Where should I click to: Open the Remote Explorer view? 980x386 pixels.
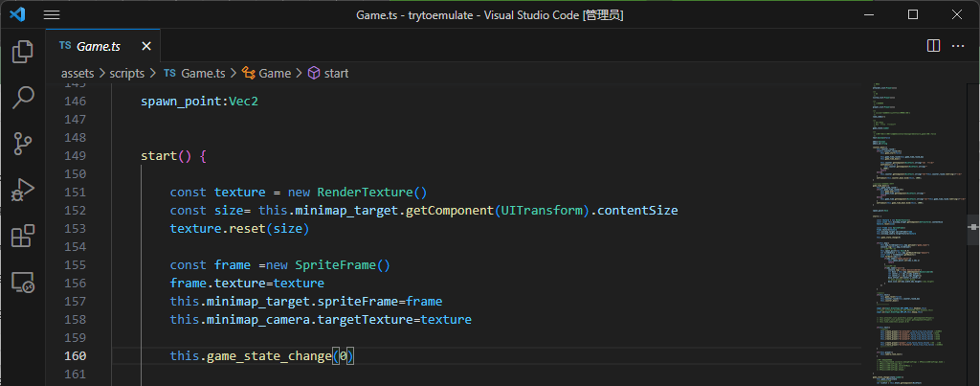[23, 282]
